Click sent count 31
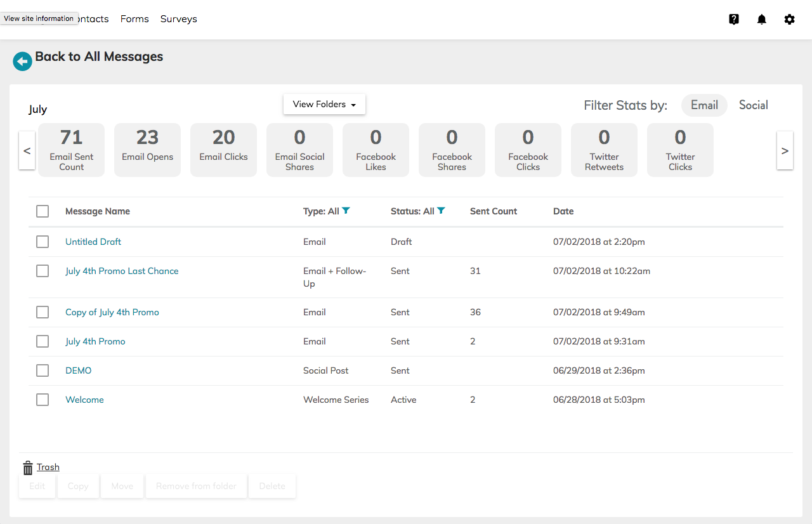Image resolution: width=812 pixels, height=524 pixels. click(x=475, y=271)
